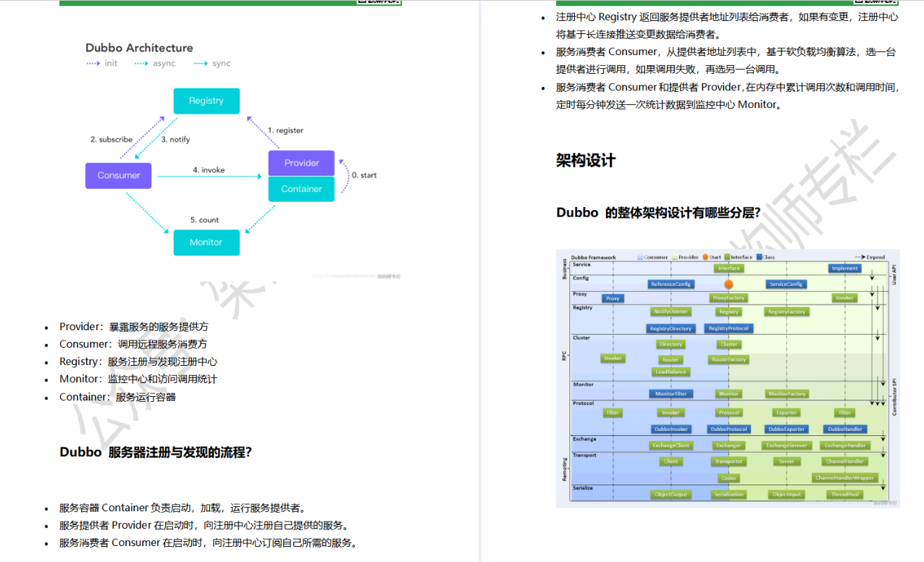The height and width of the screenshot is (562, 924).
Task: Click bullet starting '注册中心 Registry 返回服务提供者地址列表'
Action: click(727, 25)
